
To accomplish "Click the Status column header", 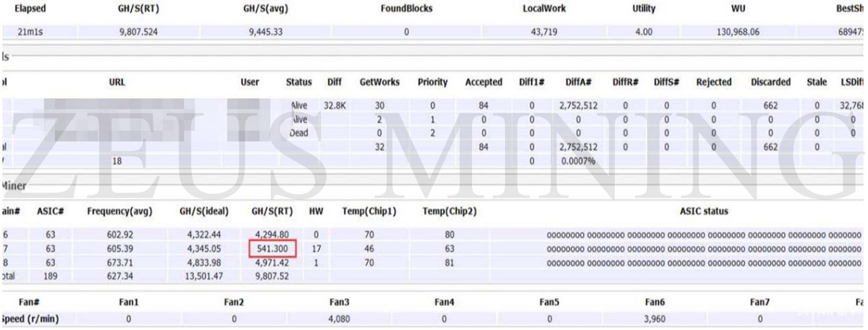I will point(298,82).
